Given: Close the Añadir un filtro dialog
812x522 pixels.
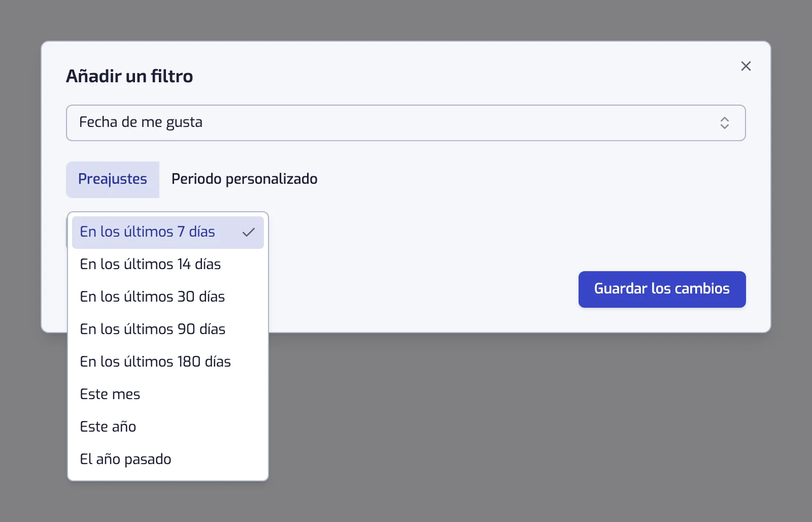Looking at the screenshot, I should pos(746,66).
